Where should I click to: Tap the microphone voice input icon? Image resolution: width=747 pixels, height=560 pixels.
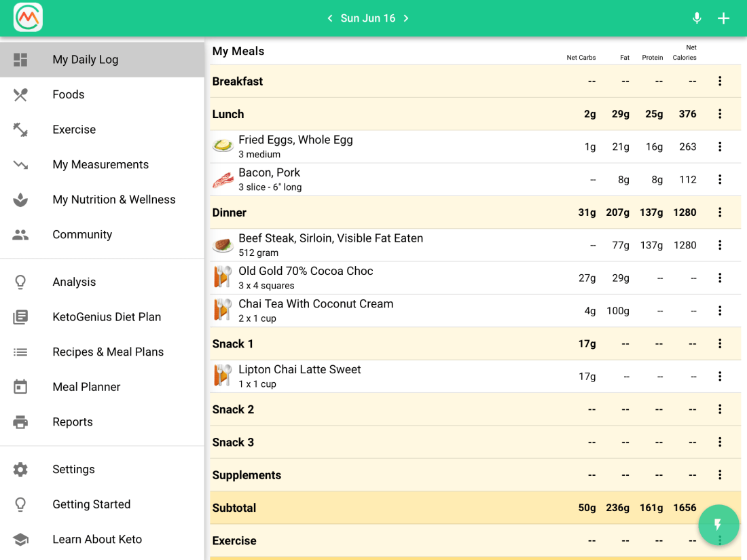(697, 18)
